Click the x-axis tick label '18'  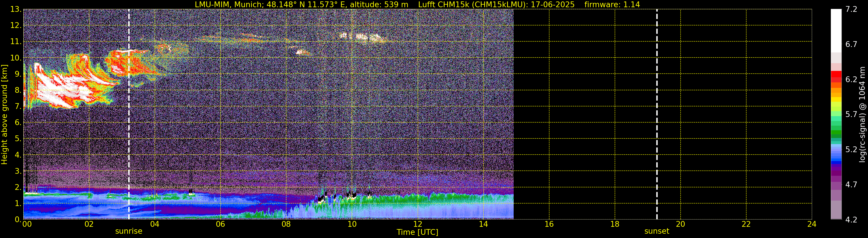click(614, 224)
